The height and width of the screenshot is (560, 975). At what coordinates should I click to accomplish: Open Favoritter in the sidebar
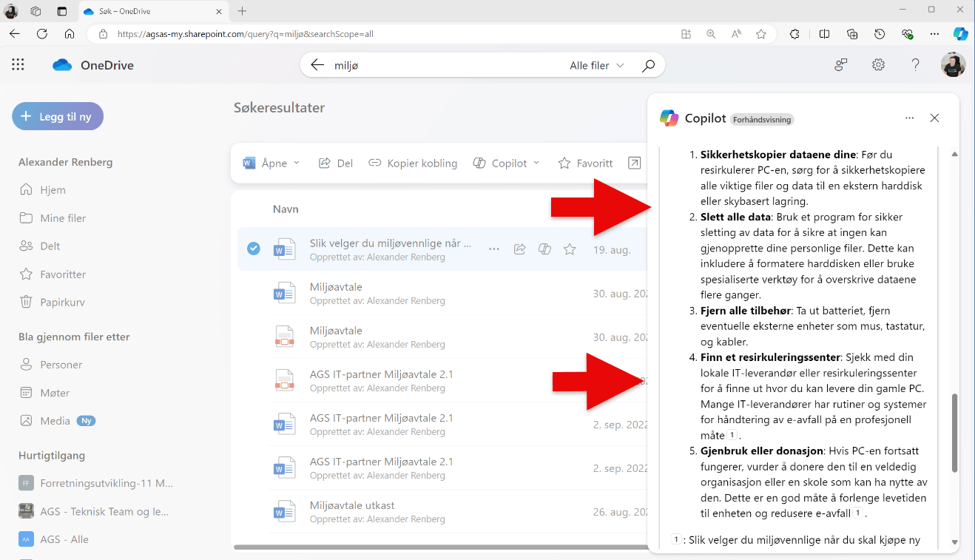tap(53, 274)
